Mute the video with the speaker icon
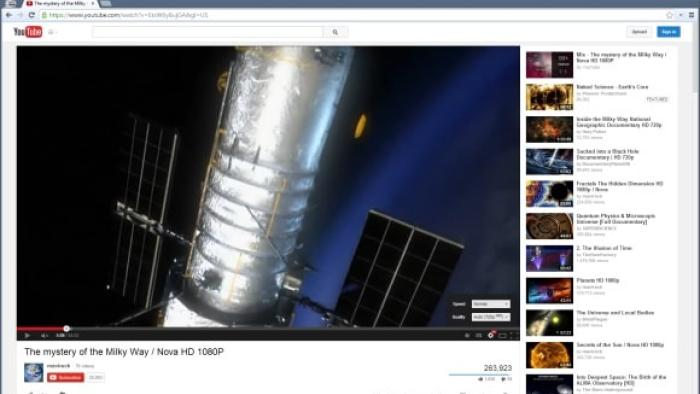Screen dimensions: 700x394 pyautogui.click(x=44, y=335)
